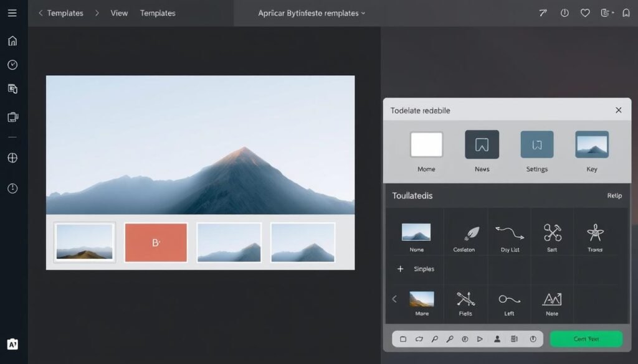638x364 pixels.
Task: Select the News style option
Action: coord(481,145)
